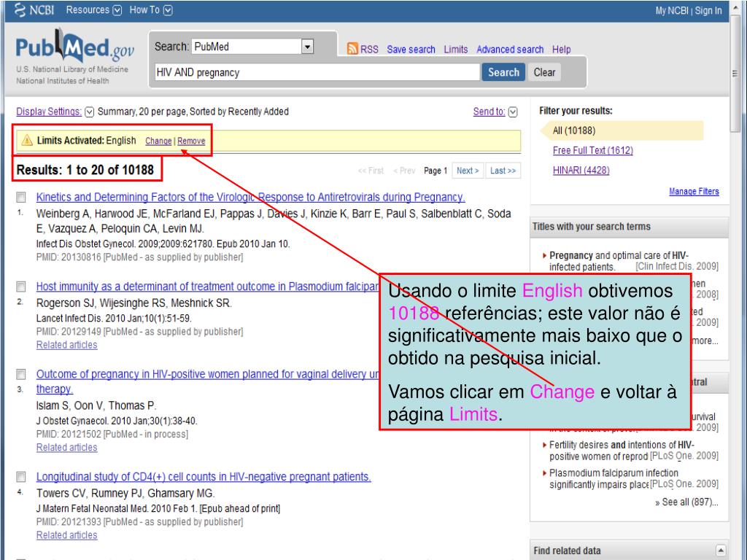Jump to the Last results page
Viewport: 747px width, 560px height.
(503, 171)
